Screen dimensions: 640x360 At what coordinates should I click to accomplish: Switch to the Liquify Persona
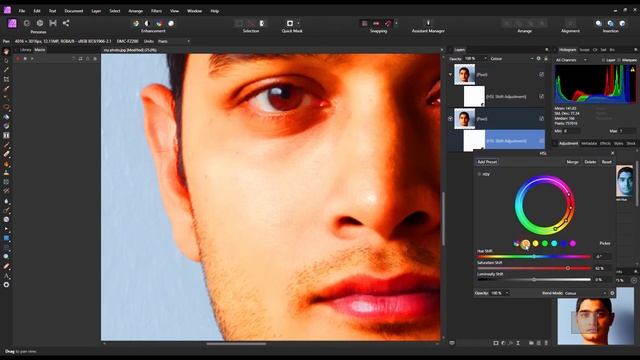(27, 23)
